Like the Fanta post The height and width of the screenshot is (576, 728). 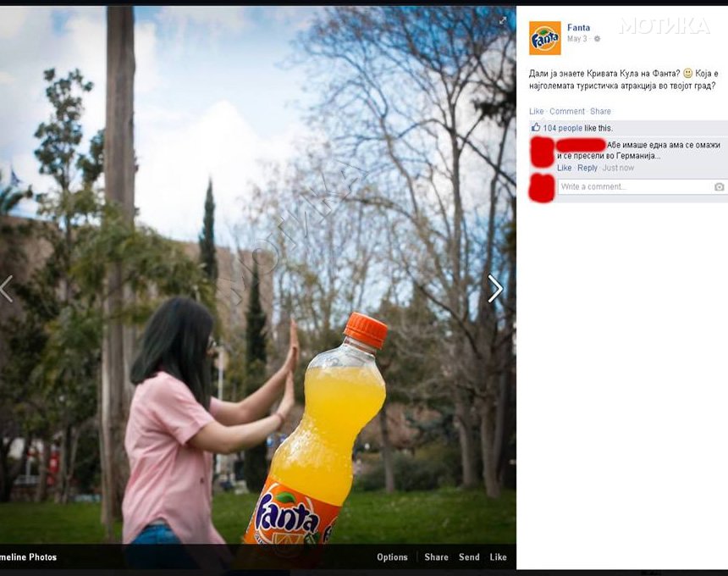click(536, 112)
